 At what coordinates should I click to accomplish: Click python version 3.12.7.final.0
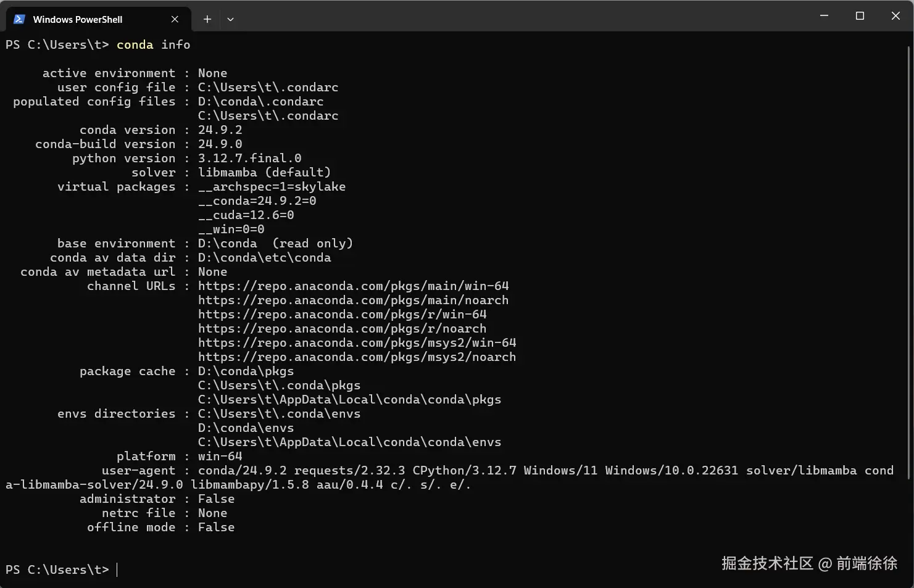(x=250, y=158)
